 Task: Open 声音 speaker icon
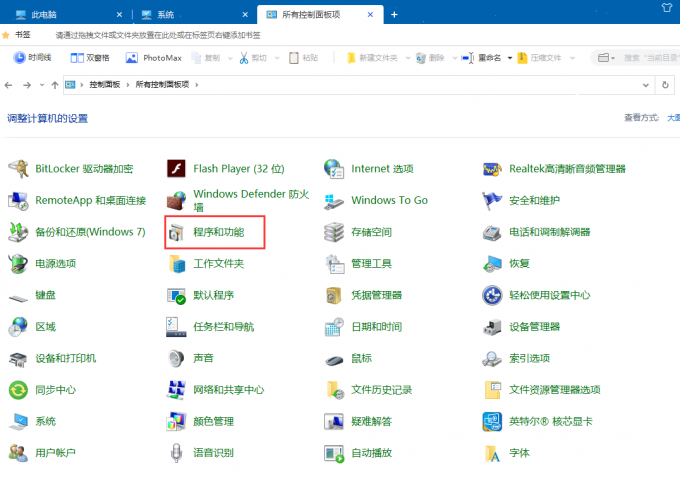click(176, 359)
